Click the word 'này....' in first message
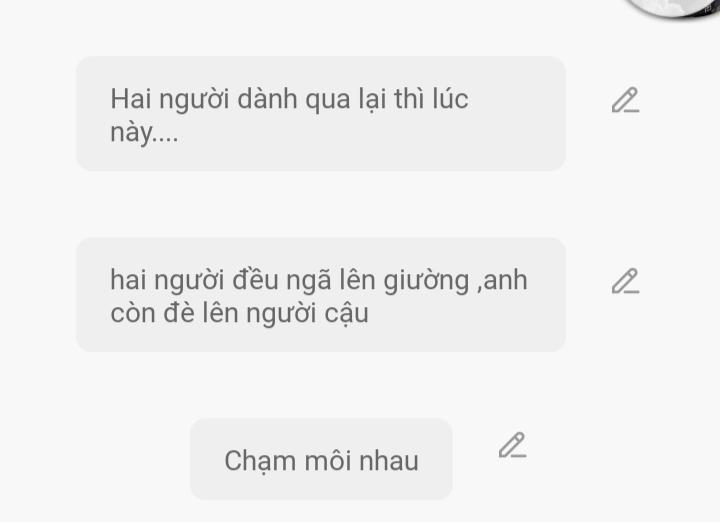The width and height of the screenshot is (720, 522). click(144, 134)
